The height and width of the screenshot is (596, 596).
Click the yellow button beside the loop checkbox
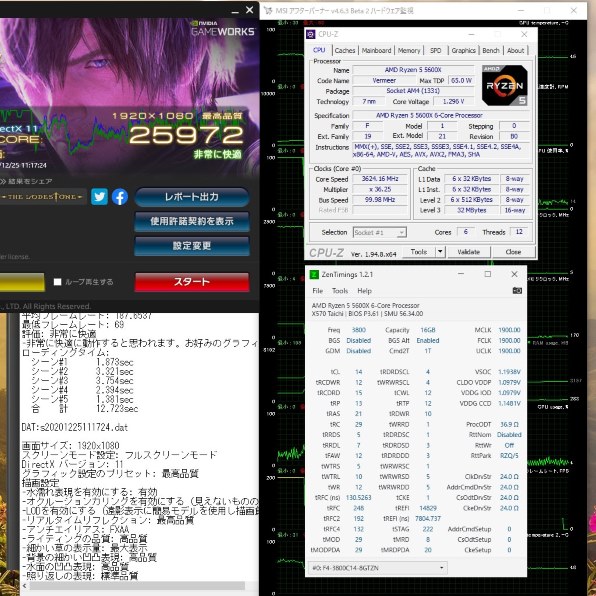tap(22, 282)
